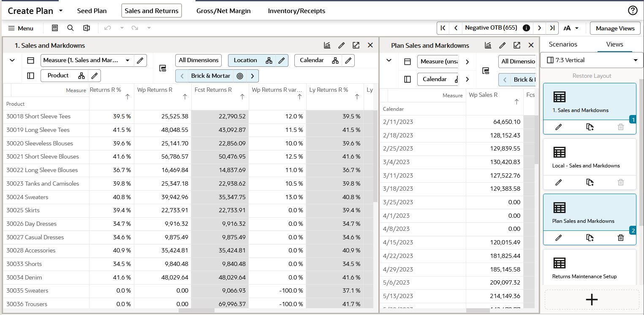Click the horizontal scrollbar below the product table
The height and width of the screenshot is (315, 644).
click(197, 310)
